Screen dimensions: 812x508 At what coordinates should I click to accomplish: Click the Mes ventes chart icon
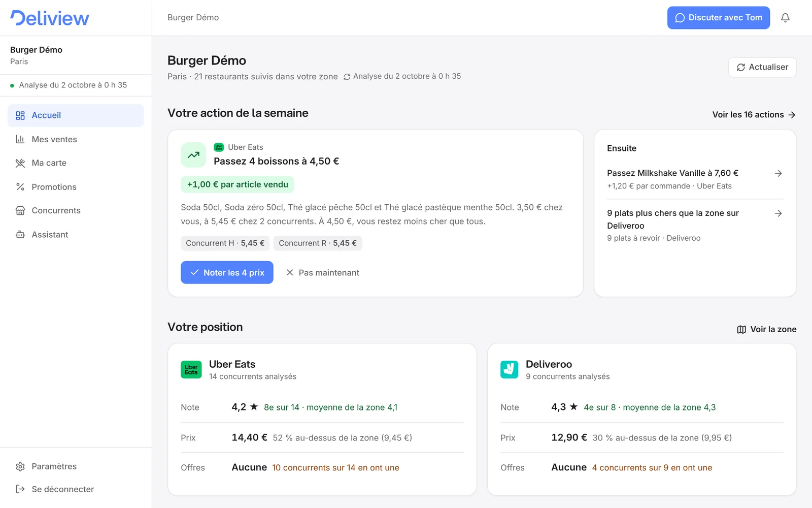point(20,139)
